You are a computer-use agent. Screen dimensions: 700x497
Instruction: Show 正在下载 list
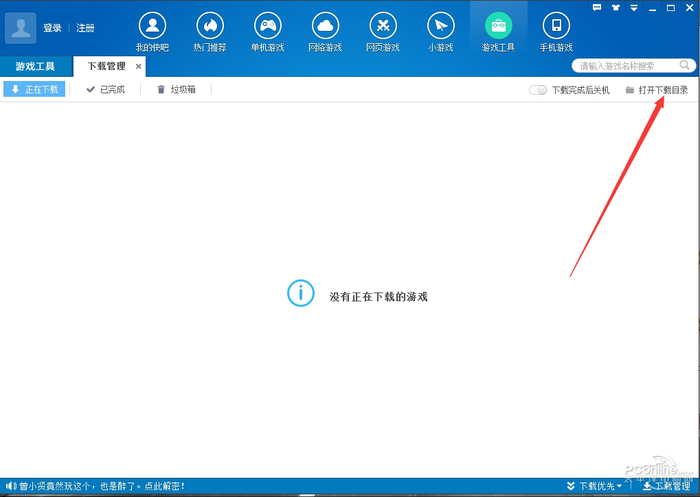pos(34,89)
